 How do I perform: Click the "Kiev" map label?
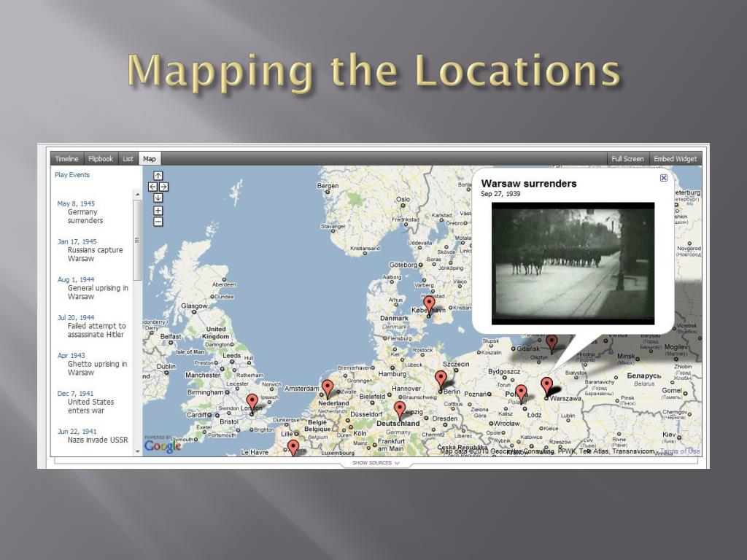point(669,435)
